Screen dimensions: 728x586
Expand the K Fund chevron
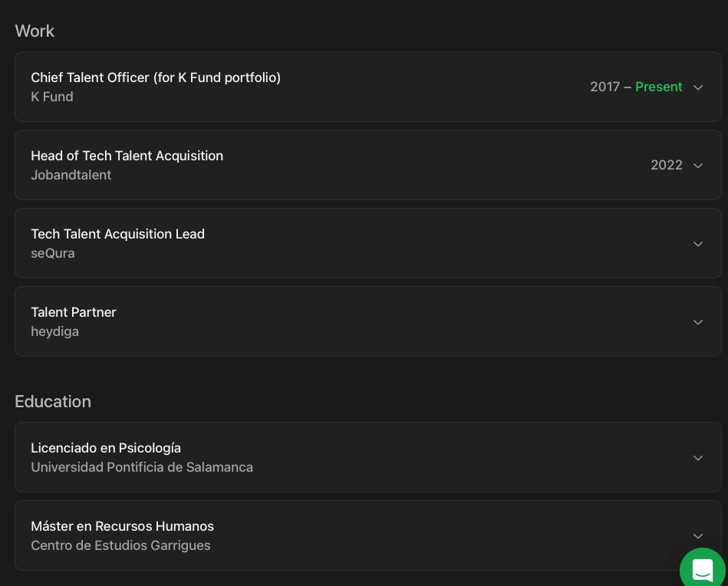pos(697,87)
